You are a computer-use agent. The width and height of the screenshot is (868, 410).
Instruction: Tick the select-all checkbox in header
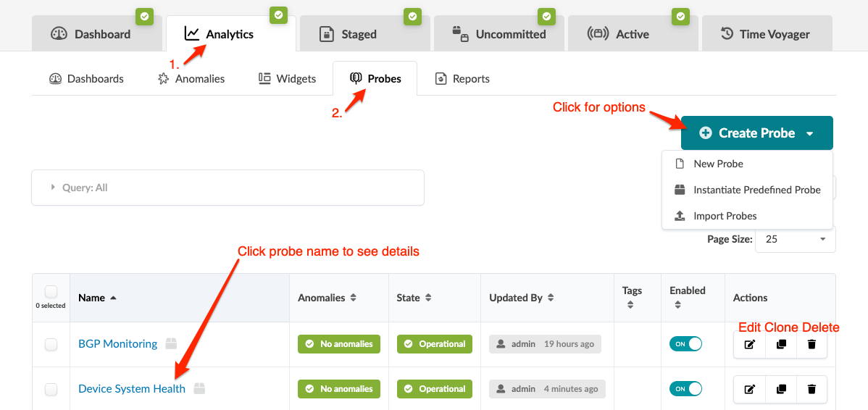click(x=51, y=292)
